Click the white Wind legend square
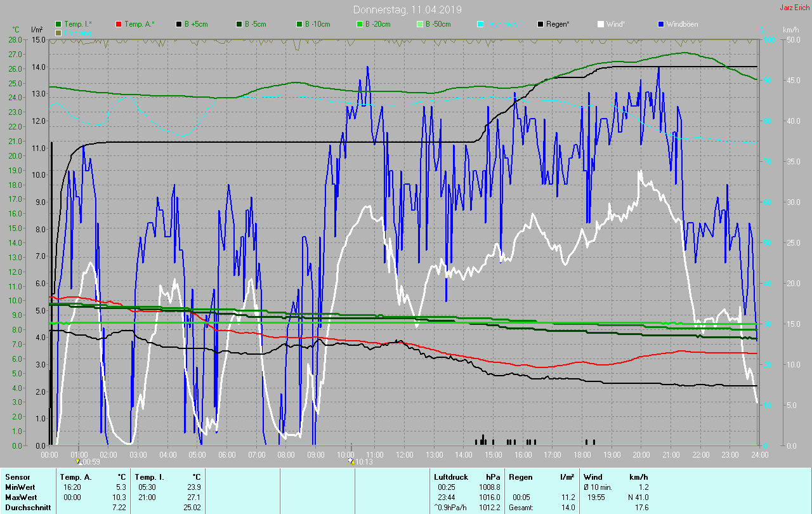The height and width of the screenshot is (514, 812). (601, 24)
